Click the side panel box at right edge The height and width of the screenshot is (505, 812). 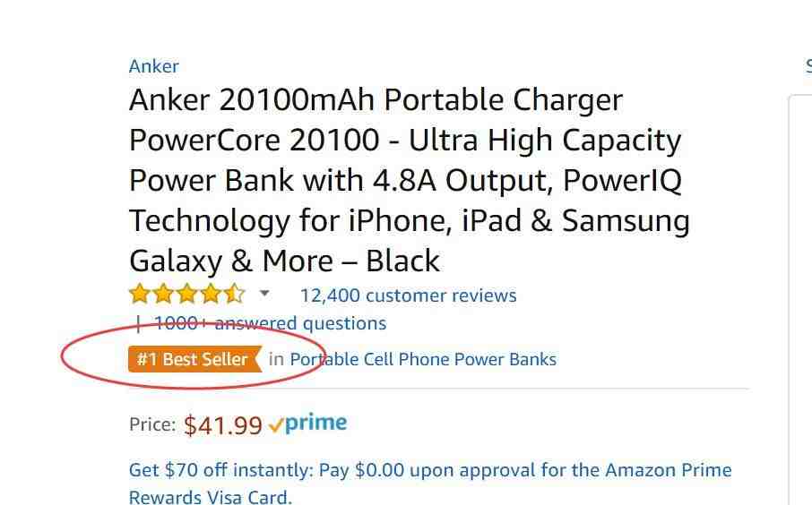click(x=800, y=300)
